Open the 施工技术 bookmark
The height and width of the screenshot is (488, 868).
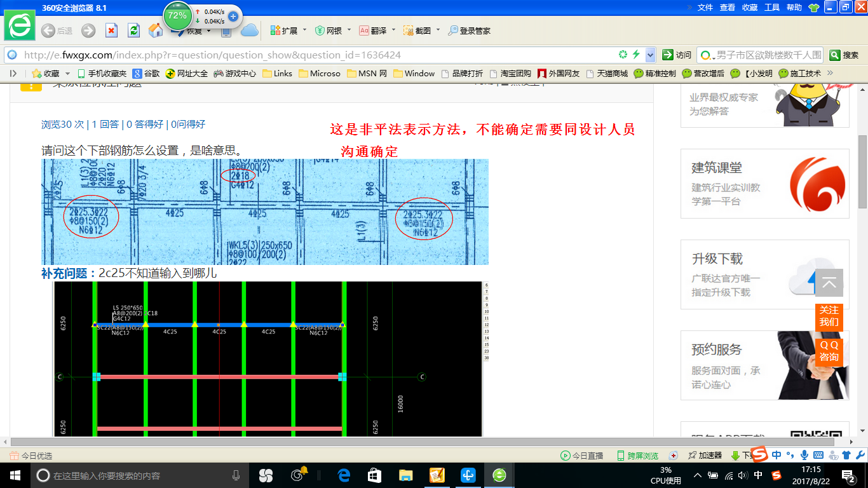(x=800, y=74)
